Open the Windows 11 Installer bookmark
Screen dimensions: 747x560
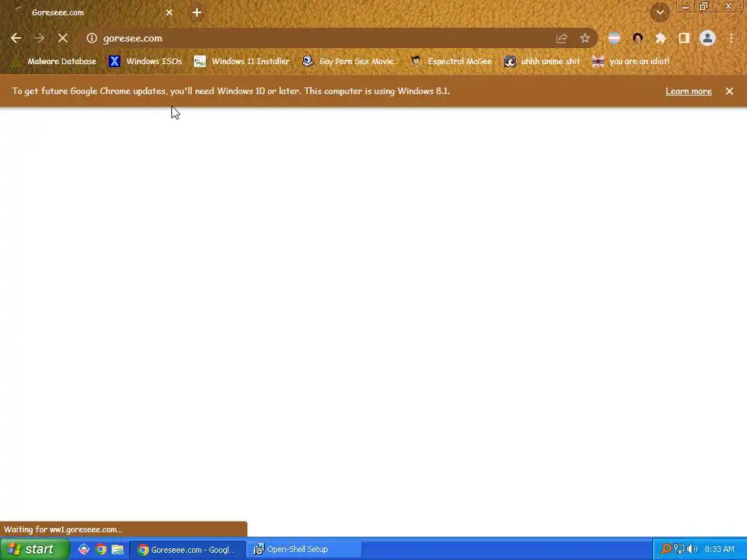pyautogui.click(x=242, y=61)
